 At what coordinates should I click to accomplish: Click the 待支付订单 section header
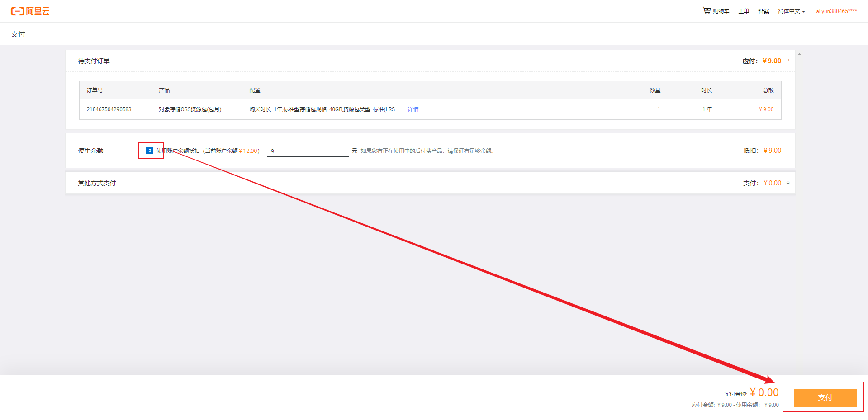coord(95,61)
